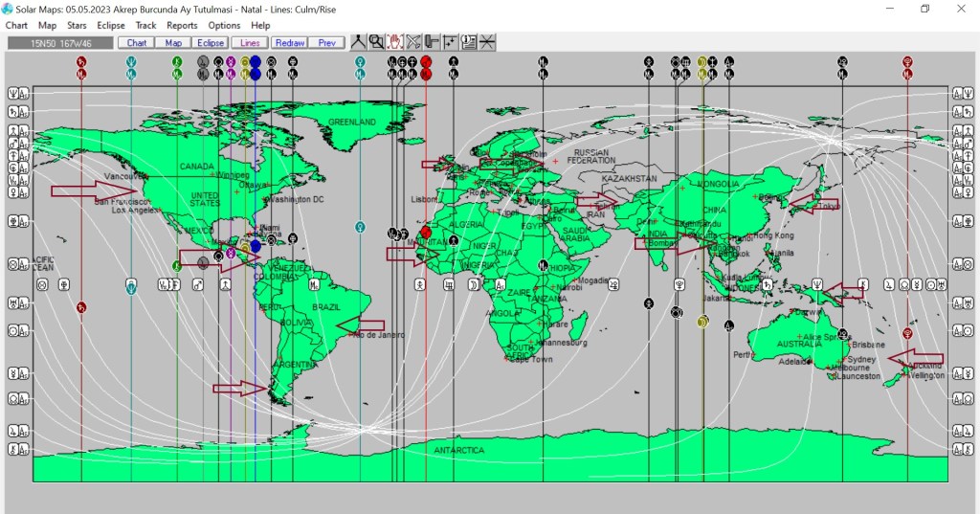Image resolution: width=980 pixels, height=514 pixels.
Task: Open the Eclipse menu
Action: (x=110, y=26)
